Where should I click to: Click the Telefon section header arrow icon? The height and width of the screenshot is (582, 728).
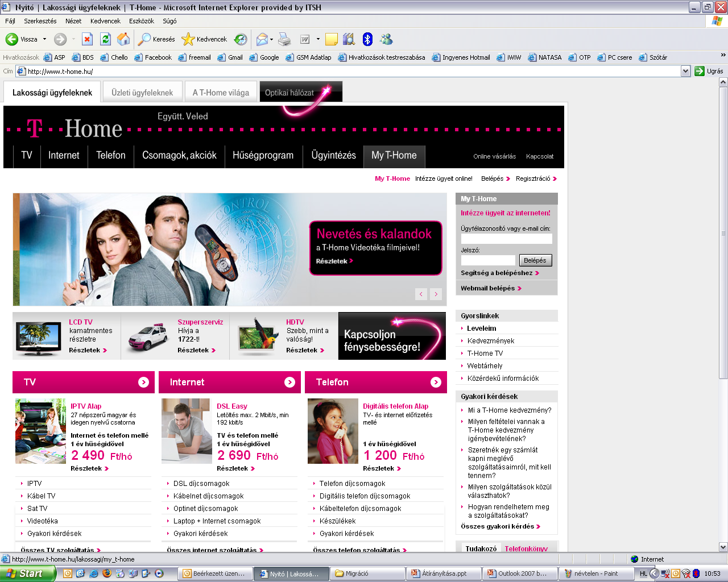(436, 382)
